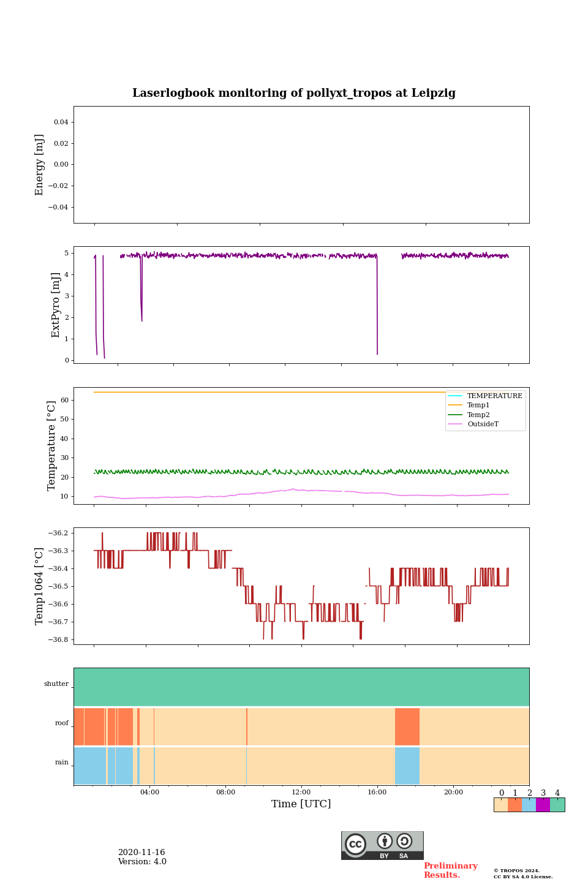Click the 'roof' row label
The height and width of the screenshot is (882, 588).
62,723
